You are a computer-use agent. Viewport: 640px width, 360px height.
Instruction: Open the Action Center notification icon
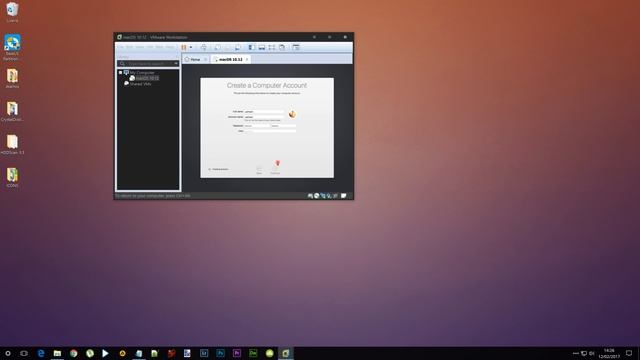coord(629,353)
